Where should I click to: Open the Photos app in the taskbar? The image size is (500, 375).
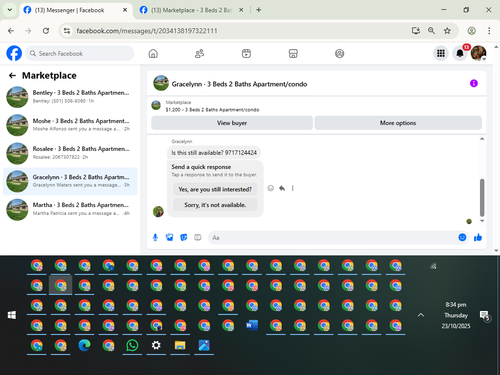pyautogui.click(x=204, y=345)
